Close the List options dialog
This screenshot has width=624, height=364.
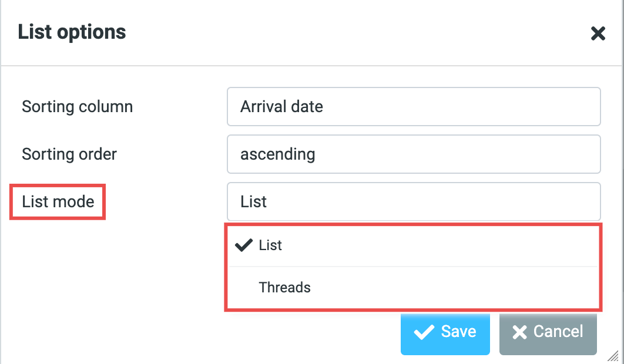tap(598, 33)
